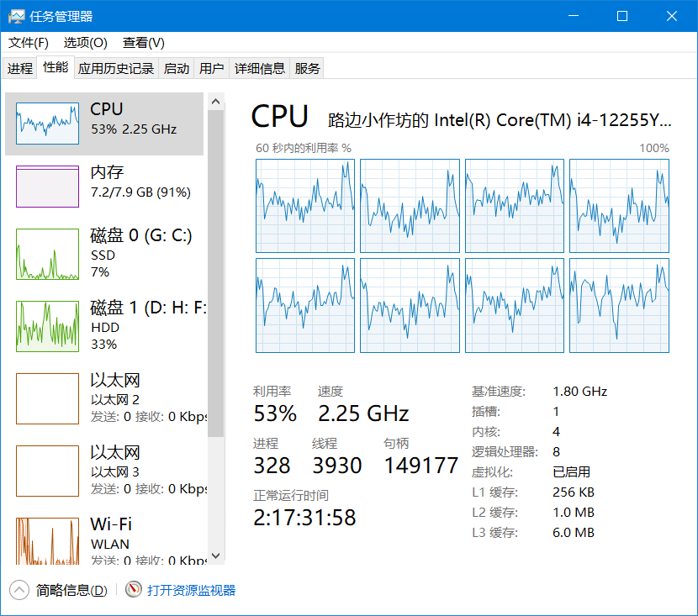Image resolution: width=698 pixels, height=616 pixels.
Task: Click the 2.25 GHz speed value in details
Action: (363, 413)
